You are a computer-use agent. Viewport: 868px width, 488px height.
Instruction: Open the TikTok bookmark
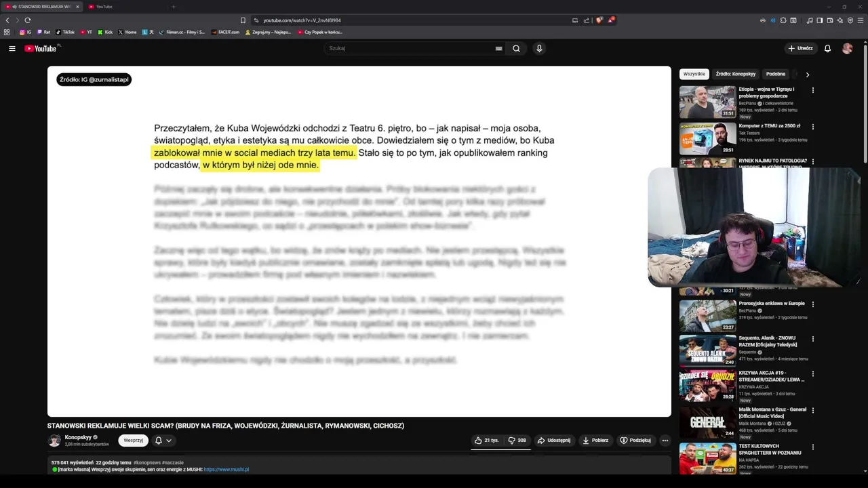(65, 32)
